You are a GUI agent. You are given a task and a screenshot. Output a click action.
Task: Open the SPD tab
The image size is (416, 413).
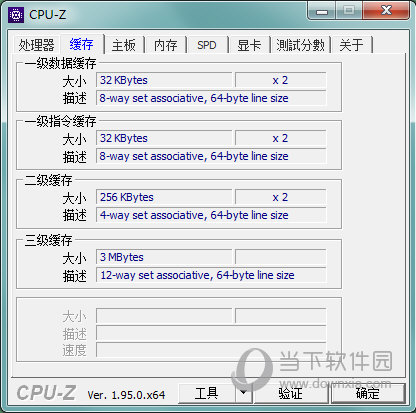pyautogui.click(x=207, y=45)
